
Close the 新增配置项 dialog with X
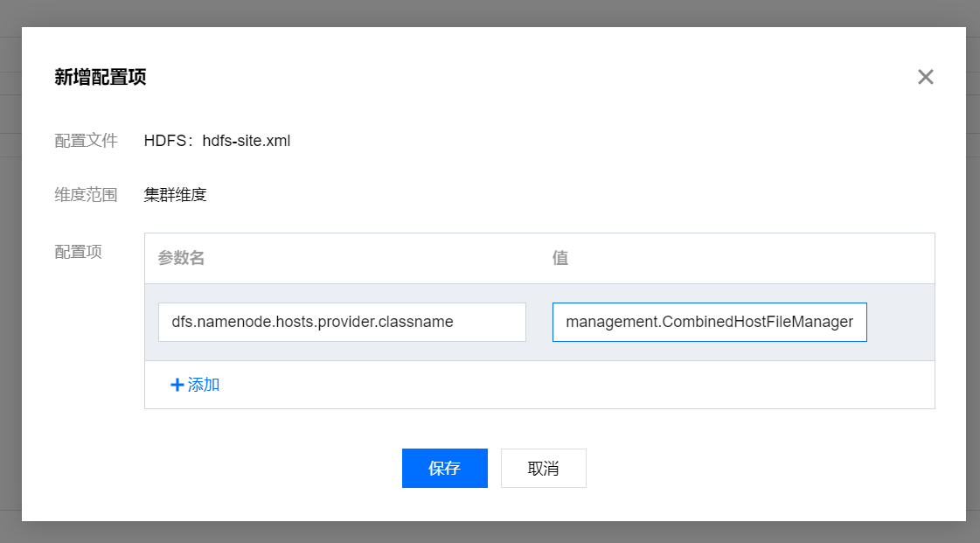(926, 77)
